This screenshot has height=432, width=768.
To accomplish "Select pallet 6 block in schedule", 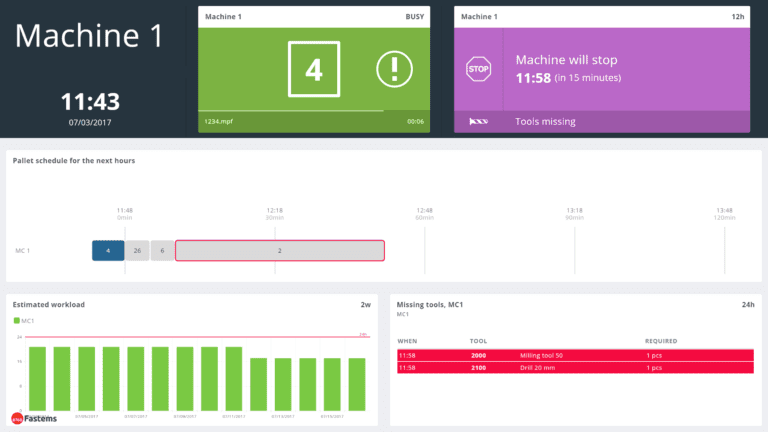I will 162,250.
